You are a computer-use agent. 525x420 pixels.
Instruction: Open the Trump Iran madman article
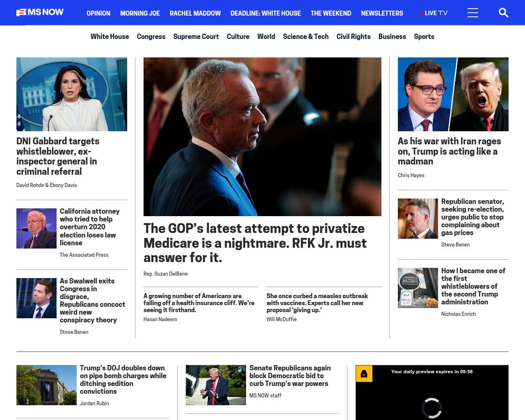[450, 151]
